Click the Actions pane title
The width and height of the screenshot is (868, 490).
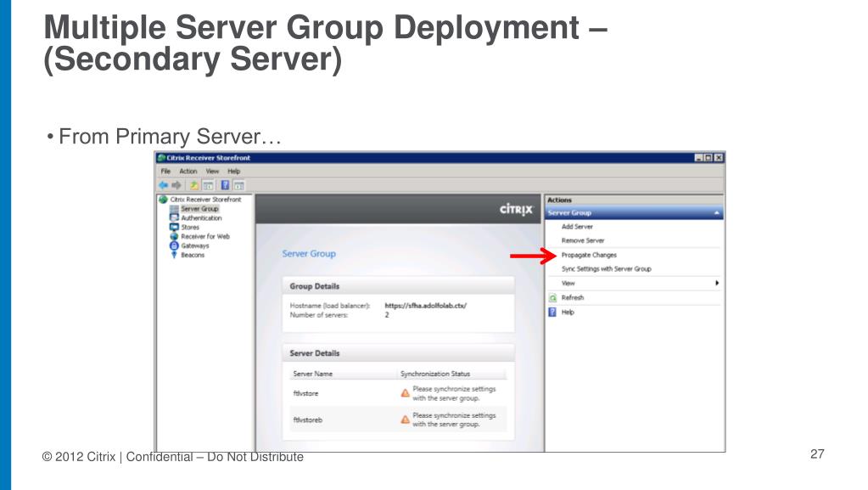click(559, 200)
